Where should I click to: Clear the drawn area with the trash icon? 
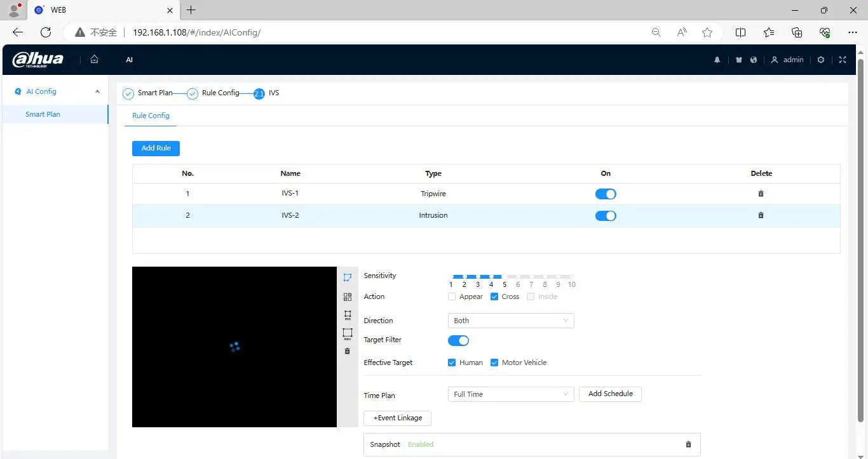click(347, 351)
